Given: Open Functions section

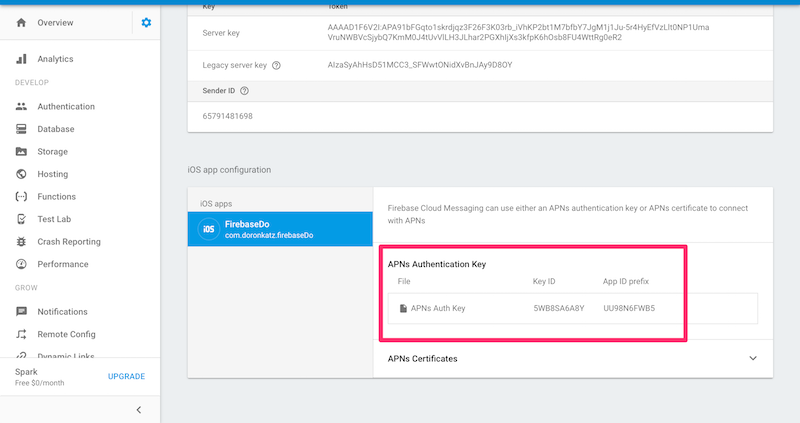Looking at the screenshot, I should coord(56,196).
